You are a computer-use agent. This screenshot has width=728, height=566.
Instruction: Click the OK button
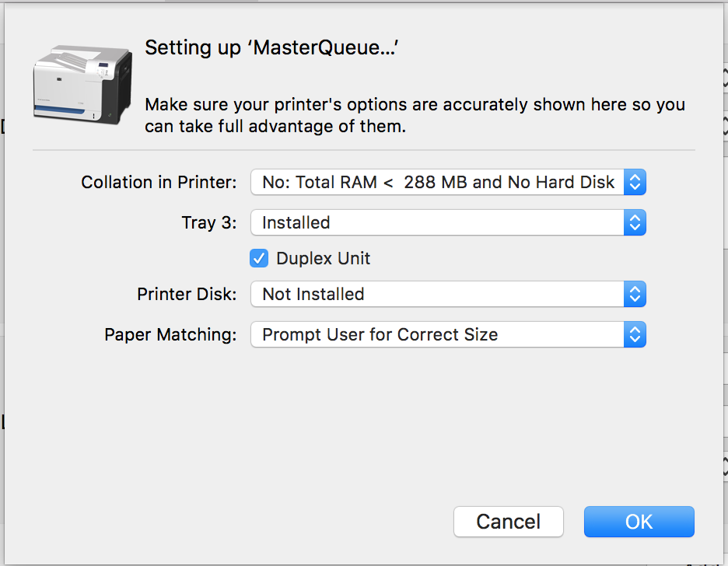[x=639, y=522]
